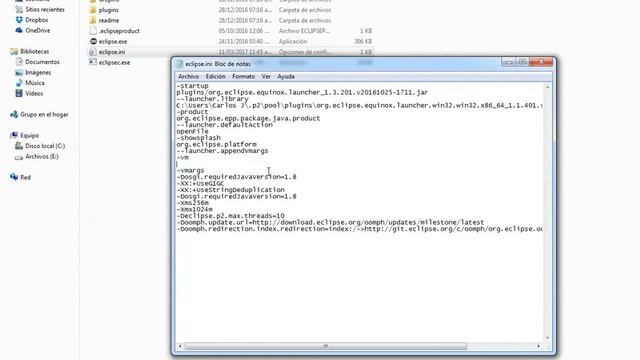This screenshot has height=360, width=640.
Task: Open OneDrive in the Explorer sidebar
Action: (38, 31)
